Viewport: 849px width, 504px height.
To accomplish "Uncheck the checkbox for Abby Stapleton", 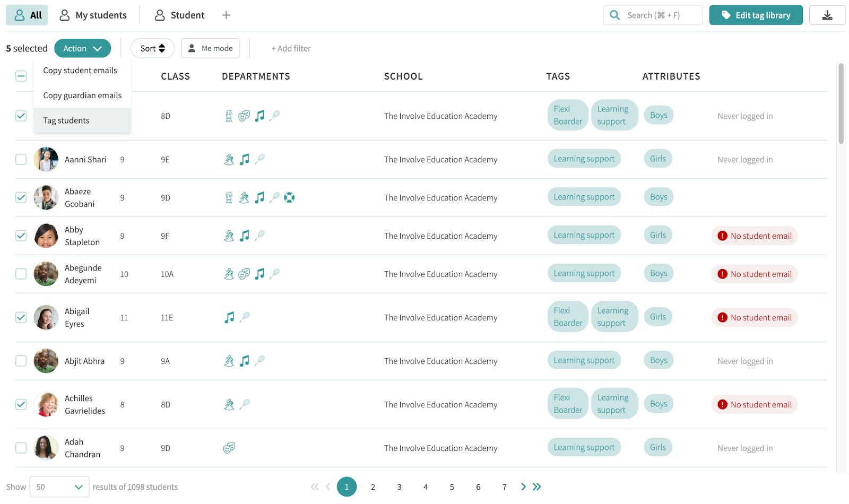I will click(x=21, y=236).
